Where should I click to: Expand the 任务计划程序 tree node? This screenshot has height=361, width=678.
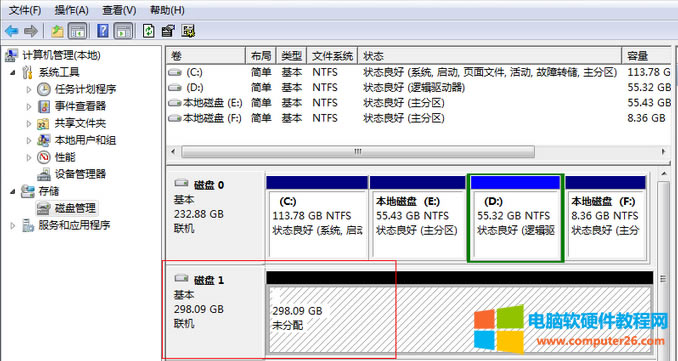click(x=29, y=89)
